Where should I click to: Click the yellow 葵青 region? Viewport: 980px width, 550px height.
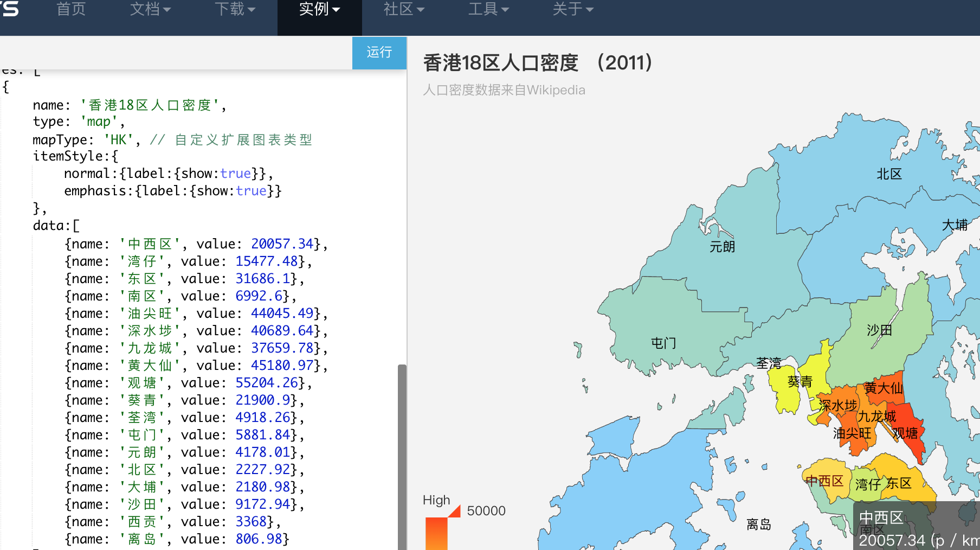click(x=801, y=381)
